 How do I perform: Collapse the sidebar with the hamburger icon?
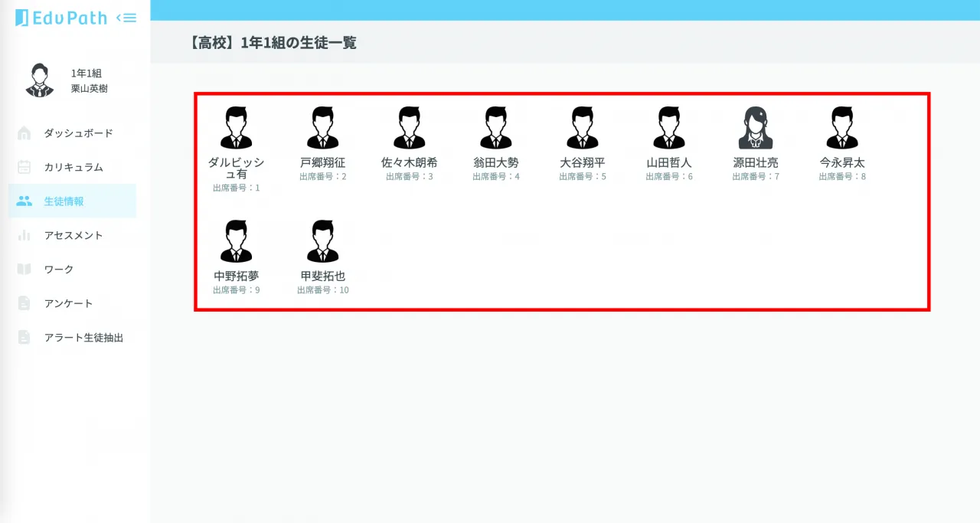pos(126,18)
